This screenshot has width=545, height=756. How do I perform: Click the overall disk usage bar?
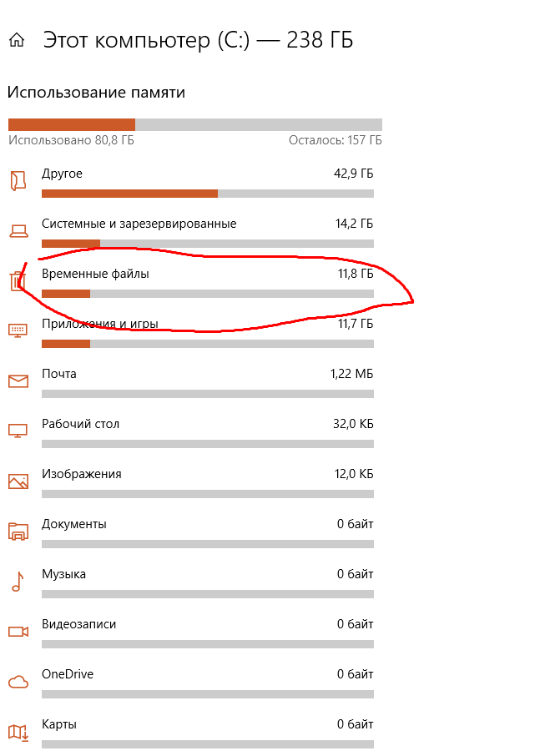194,124
